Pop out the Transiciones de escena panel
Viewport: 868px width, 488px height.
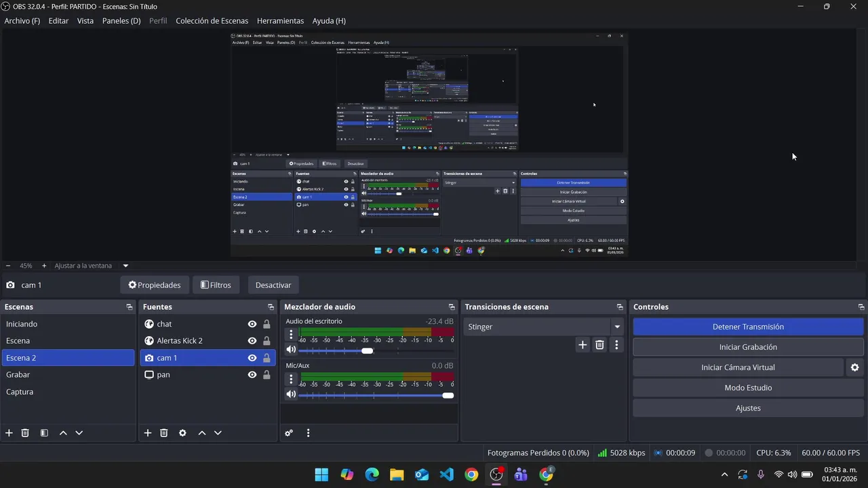[620, 307]
